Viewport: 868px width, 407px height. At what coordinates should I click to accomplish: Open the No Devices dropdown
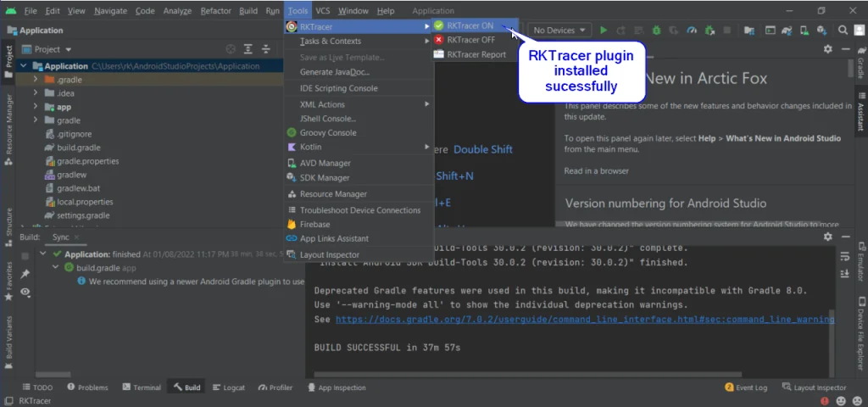pos(559,31)
